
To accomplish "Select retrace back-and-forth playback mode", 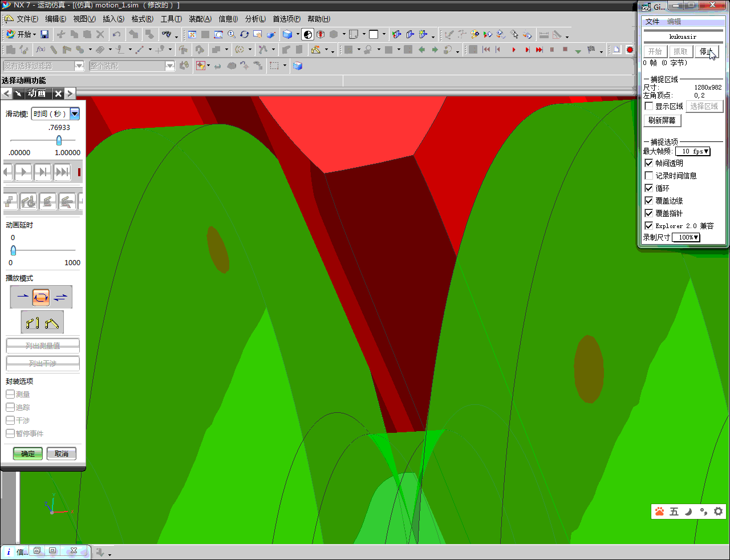I will point(60,297).
